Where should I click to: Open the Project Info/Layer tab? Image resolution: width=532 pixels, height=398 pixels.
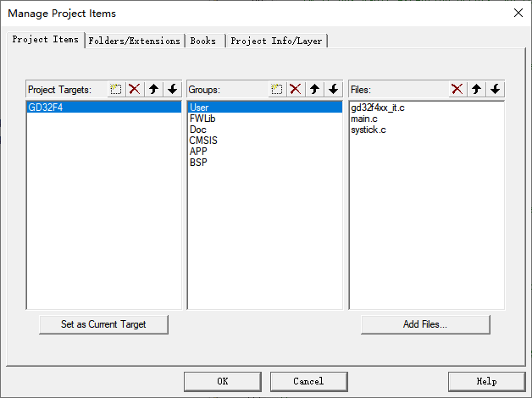[x=276, y=41]
